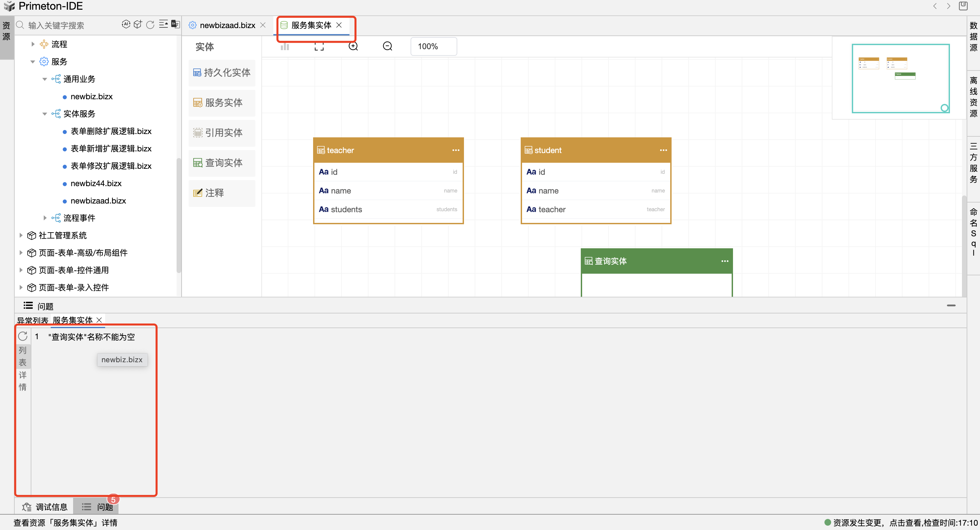The image size is (980, 530).
Task: Open the 数据源 side panel
Action: tap(973, 36)
